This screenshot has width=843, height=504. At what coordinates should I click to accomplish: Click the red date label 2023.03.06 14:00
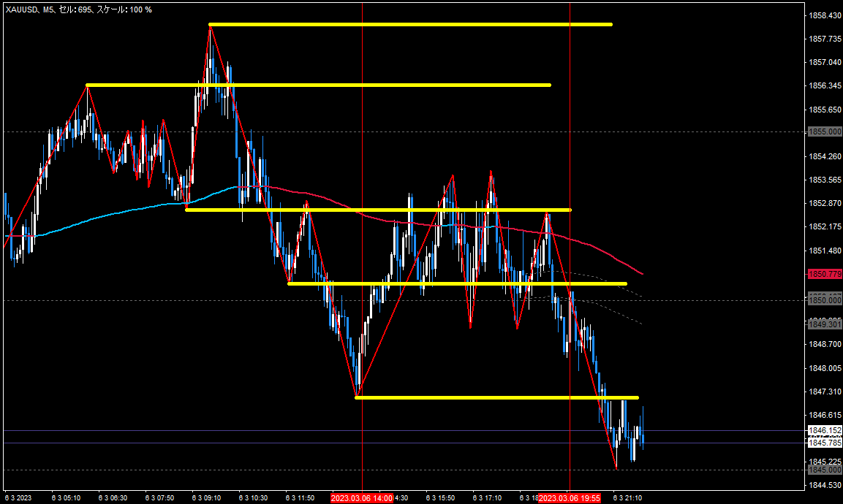(362, 498)
